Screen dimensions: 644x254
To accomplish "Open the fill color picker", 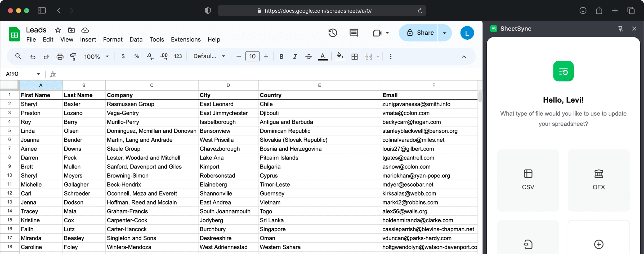I will [x=340, y=56].
